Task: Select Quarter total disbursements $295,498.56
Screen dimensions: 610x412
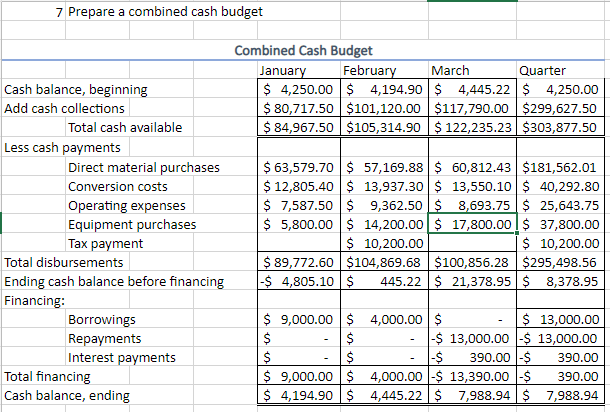Action: click(561, 263)
